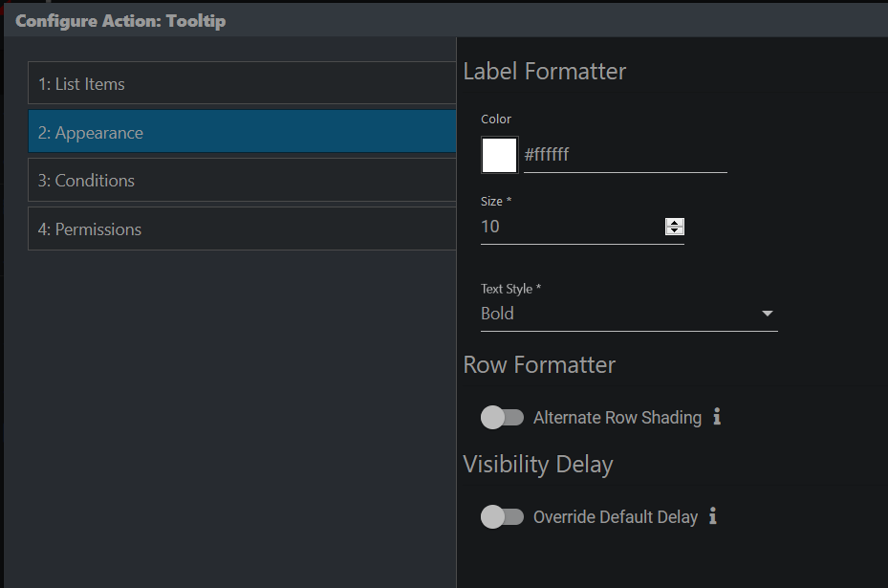Click the #ffffff color hex field

(x=625, y=155)
